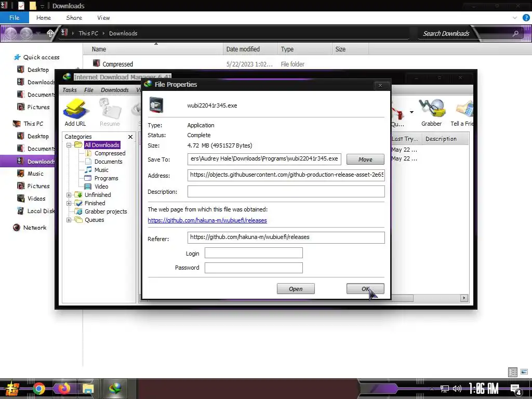Screen dimensions: 532x399
Task: Click the IDM list scroll right arrow
Action: point(464,298)
